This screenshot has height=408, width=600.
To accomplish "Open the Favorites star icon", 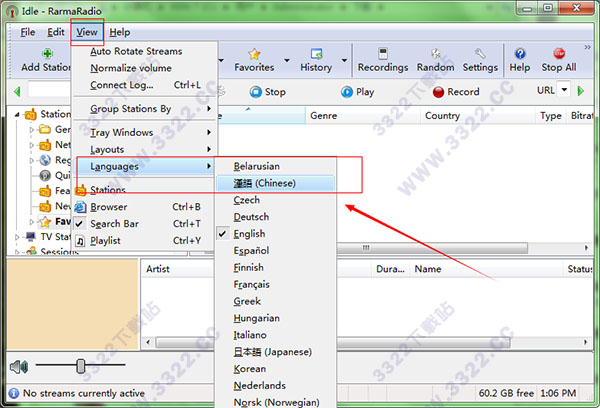I will tap(254, 54).
